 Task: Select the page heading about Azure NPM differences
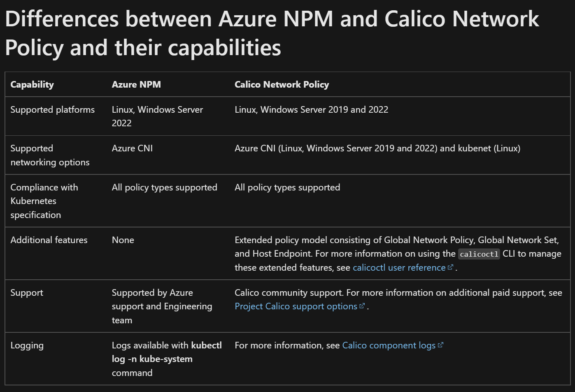click(272, 33)
